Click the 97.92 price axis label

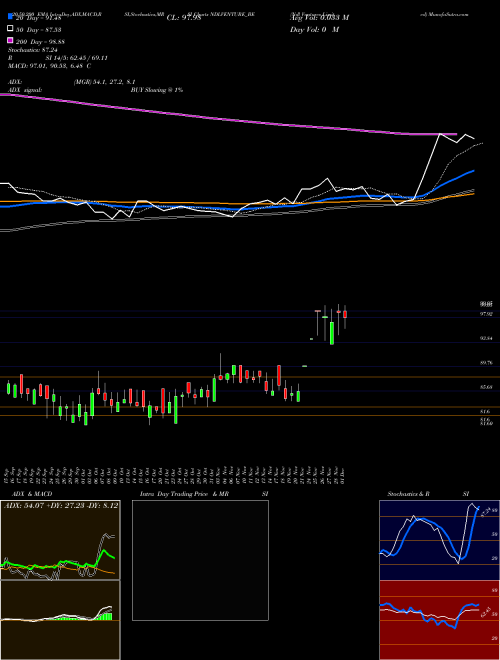(486, 314)
